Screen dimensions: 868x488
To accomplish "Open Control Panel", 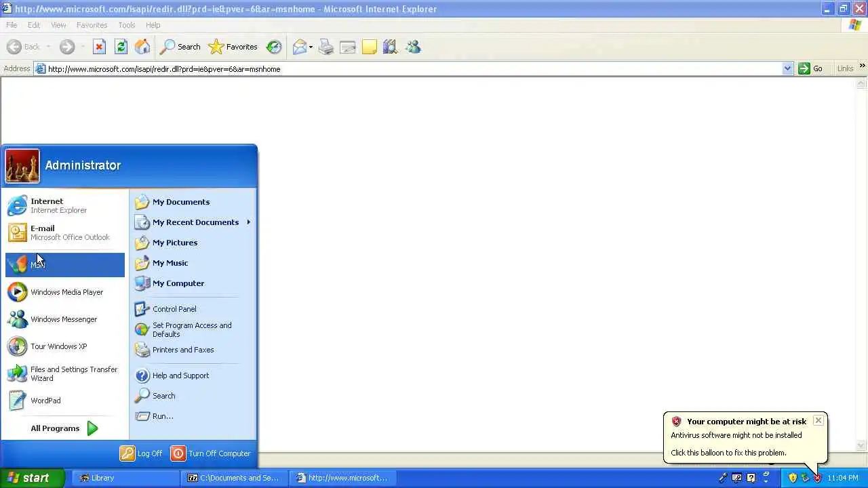I will [x=193, y=309].
